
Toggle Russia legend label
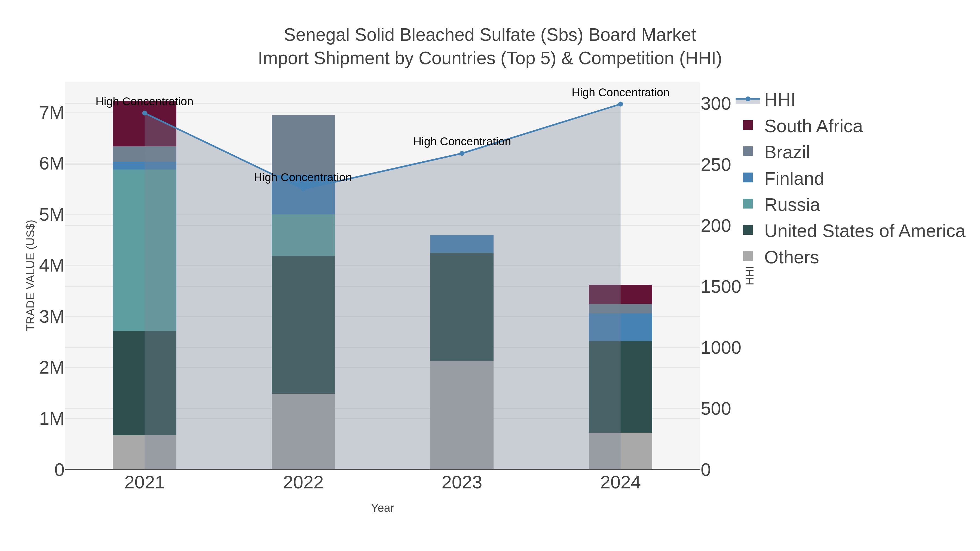pyautogui.click(x=792, y=205)
